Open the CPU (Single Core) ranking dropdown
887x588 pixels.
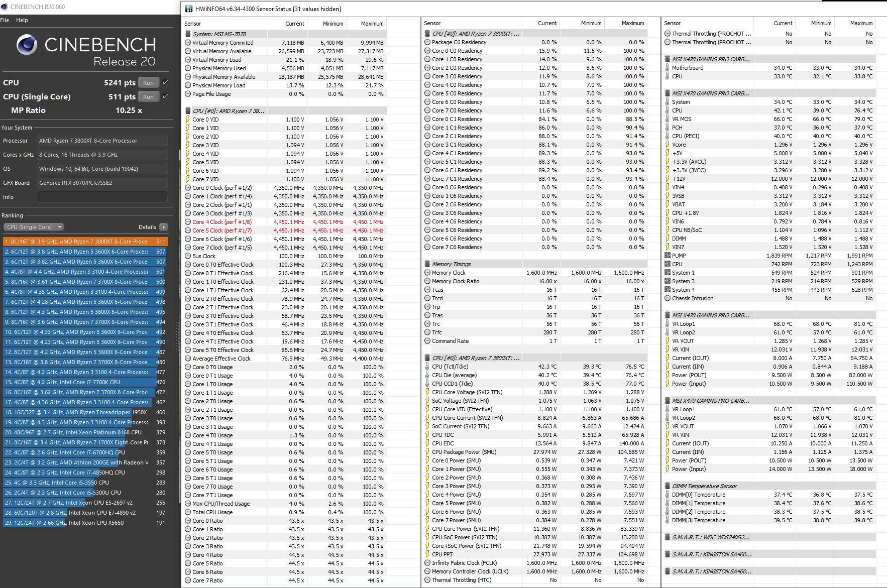(x=34, y=227)
